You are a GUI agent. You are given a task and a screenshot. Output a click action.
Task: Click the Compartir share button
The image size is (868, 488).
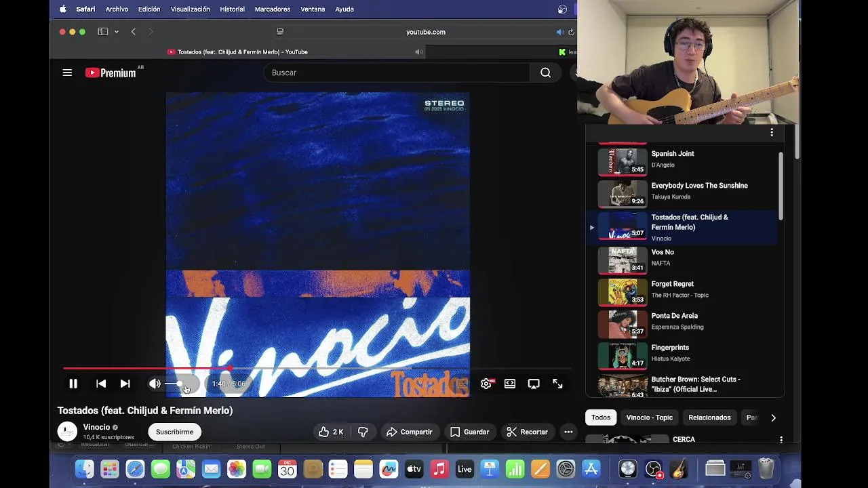[x=409, y=432]
